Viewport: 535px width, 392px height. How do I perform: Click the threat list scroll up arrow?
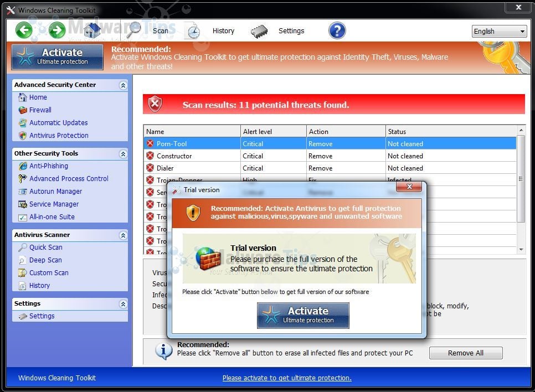click(x=521, y=130)
